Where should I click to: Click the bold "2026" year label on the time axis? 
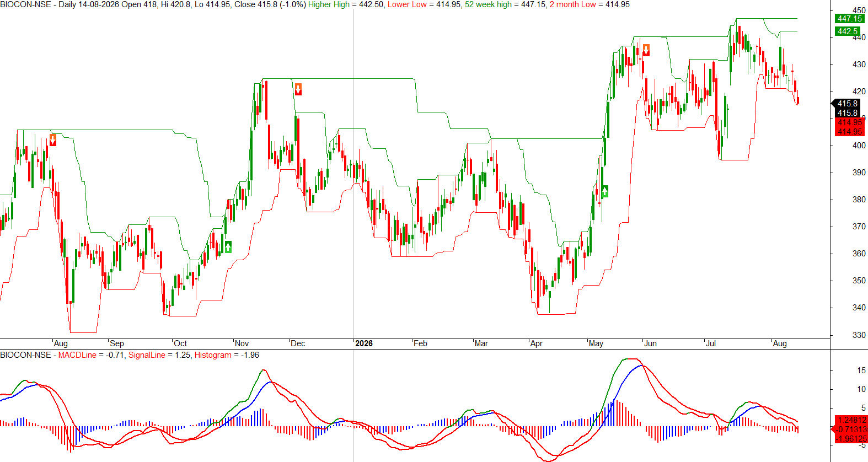tap(364, 343)
